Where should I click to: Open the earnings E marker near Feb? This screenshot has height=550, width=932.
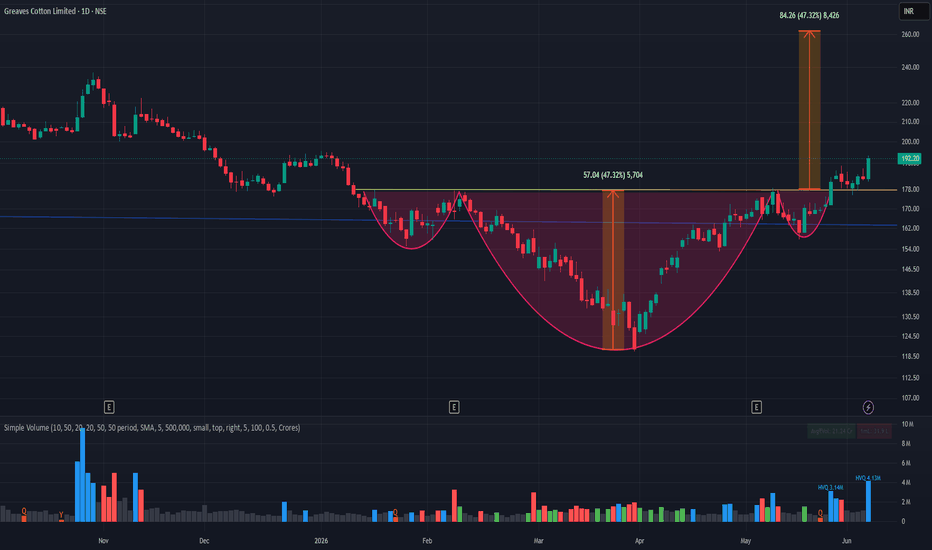[x=454, y=407]
